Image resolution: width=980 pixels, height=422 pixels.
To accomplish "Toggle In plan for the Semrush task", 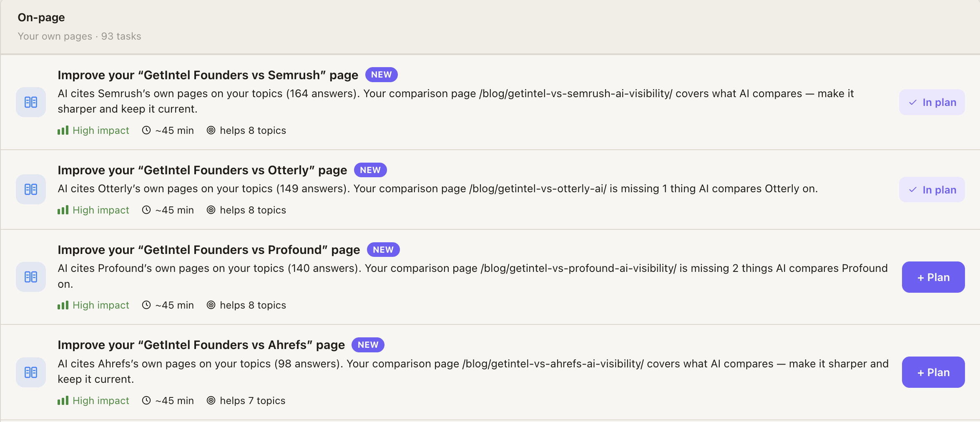I will click(932, 102).
